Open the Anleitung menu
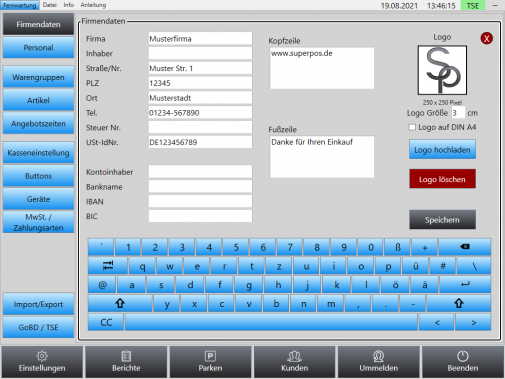This screenshot has width=505, height=379. click(x=93, y=5)
